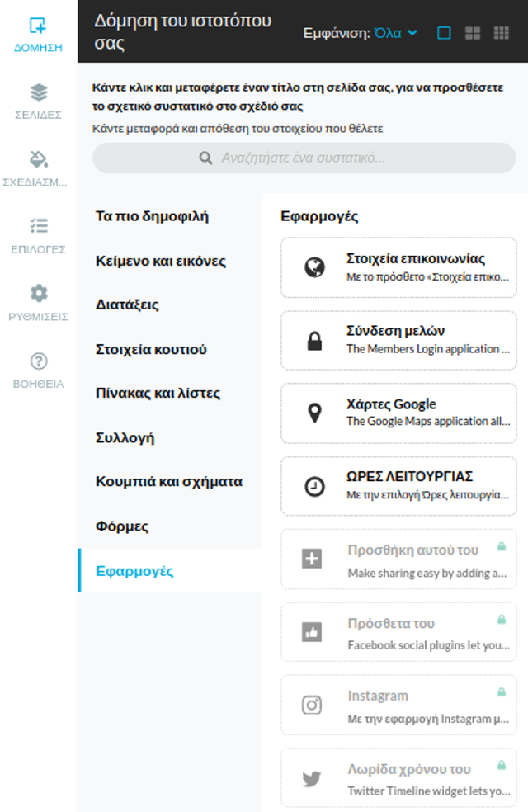The height and width of the screenshot is (812, 528).
Task: Click the text 'Twitter Timeline widget lets yo...'
Action: (429, 791)
